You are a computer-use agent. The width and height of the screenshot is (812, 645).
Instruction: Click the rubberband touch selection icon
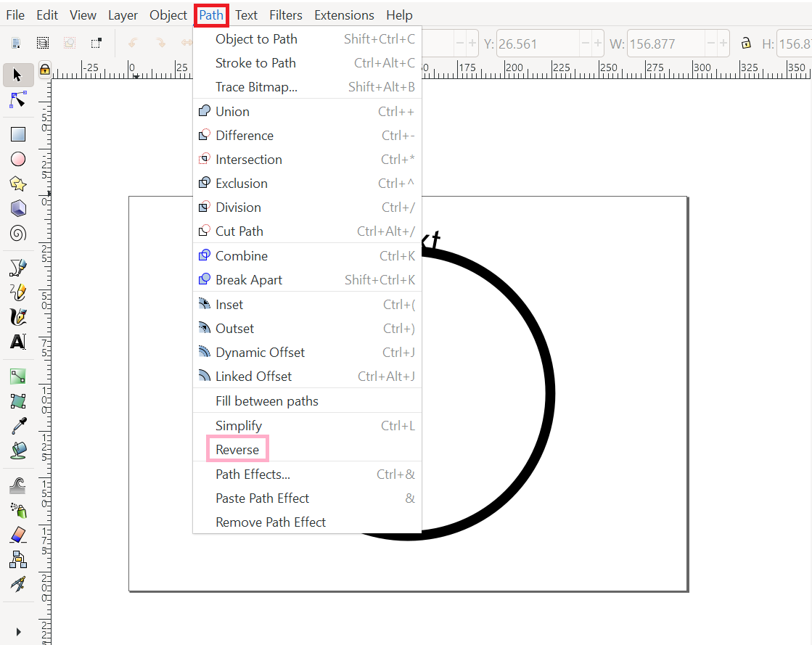pyautogui.click(x=96, y=43)
